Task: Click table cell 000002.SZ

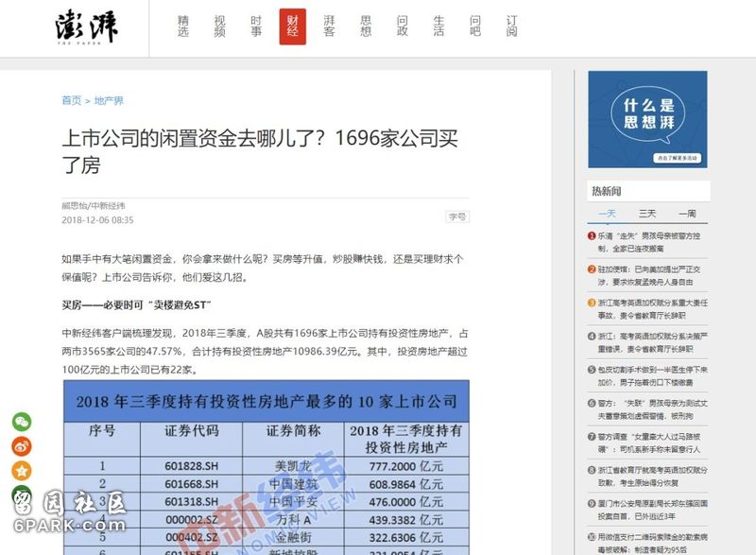Action: 192,520
